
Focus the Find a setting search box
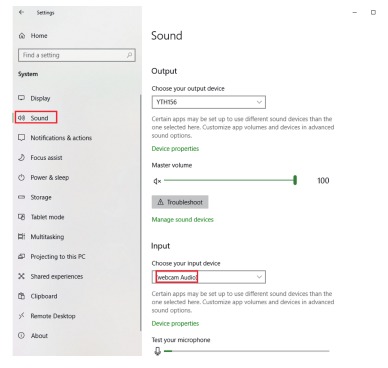click(x=77, y=55)
